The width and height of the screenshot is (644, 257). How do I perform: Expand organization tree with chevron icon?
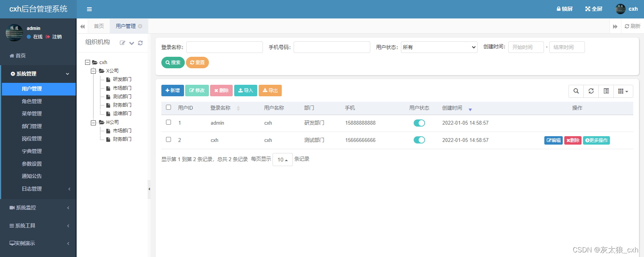pos(131,43)
